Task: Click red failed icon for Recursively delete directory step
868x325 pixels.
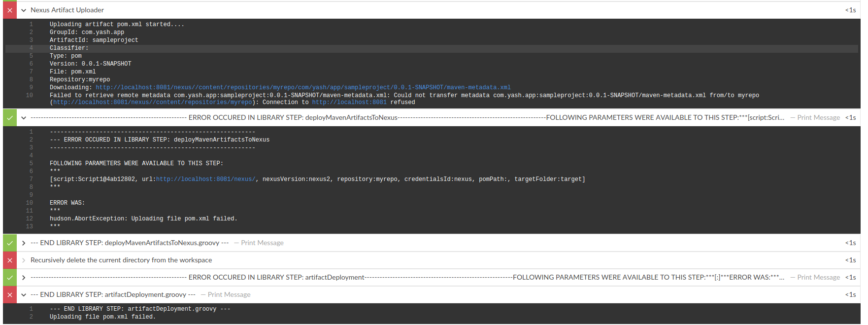Action: [x=10, y=260]
